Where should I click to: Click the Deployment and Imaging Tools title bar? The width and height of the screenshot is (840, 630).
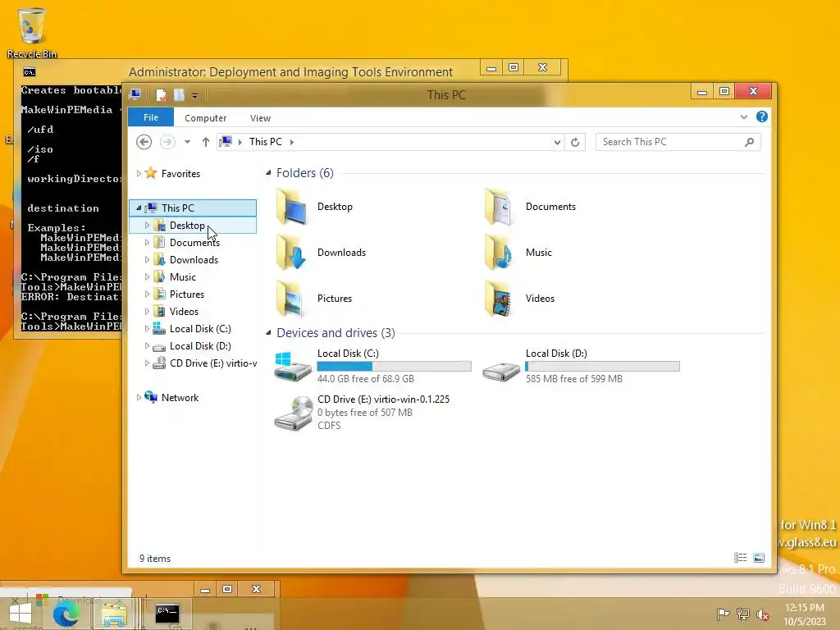click(290, 72)
